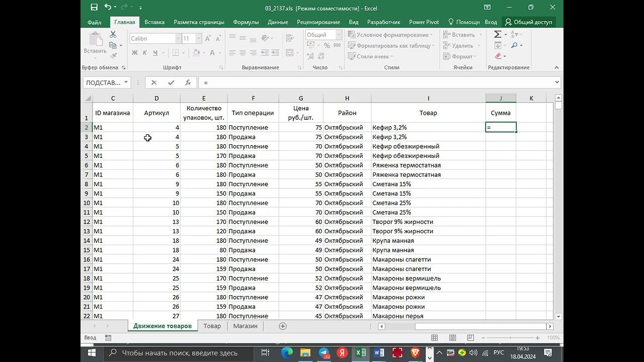The height and width of the screenshot is (362, 644).
Task: Switch to the Магазин sheet tab
Action: click(x=245, y=326)
